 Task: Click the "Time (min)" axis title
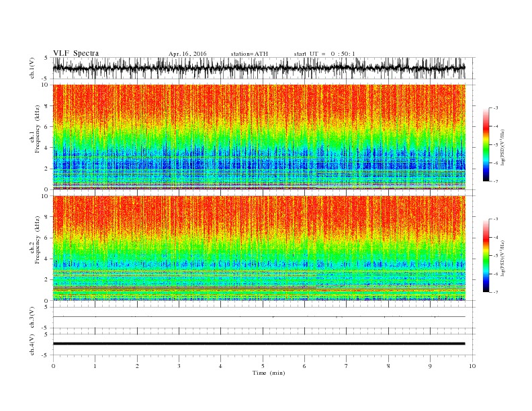[269, 373]
